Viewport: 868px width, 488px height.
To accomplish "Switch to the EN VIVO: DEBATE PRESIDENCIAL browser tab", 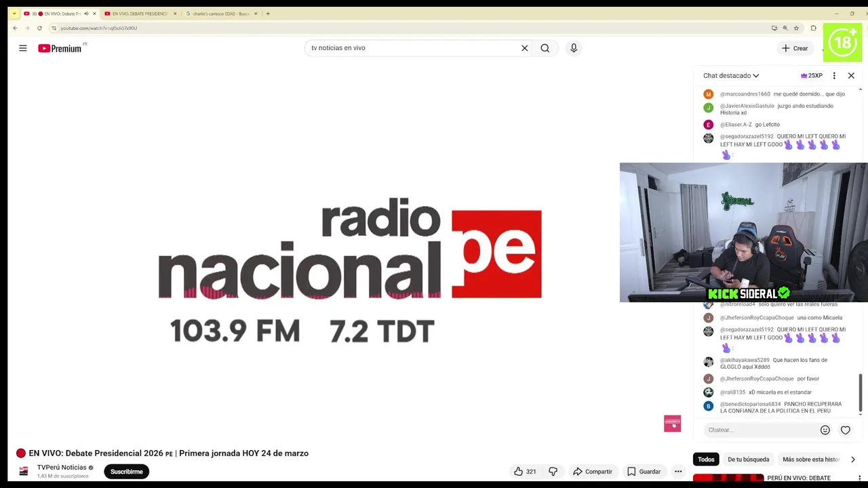I will click(140, 14).
